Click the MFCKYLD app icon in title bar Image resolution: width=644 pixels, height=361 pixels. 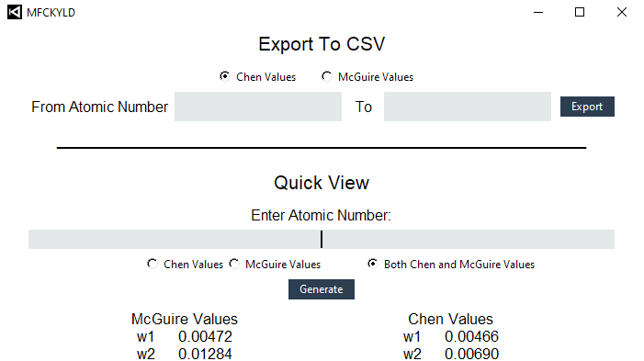click(x=15, y=12)
